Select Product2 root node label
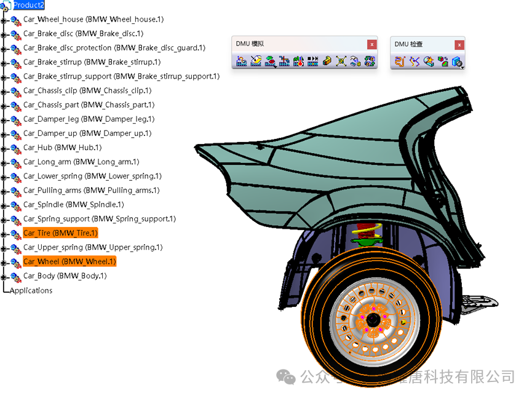 click(28, 5)
